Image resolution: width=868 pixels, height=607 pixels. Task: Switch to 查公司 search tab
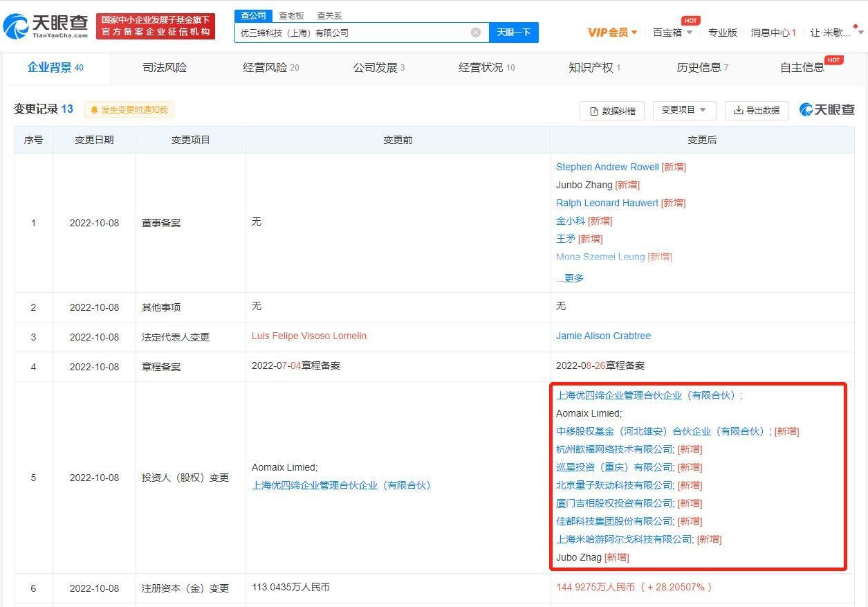(253, 15)
